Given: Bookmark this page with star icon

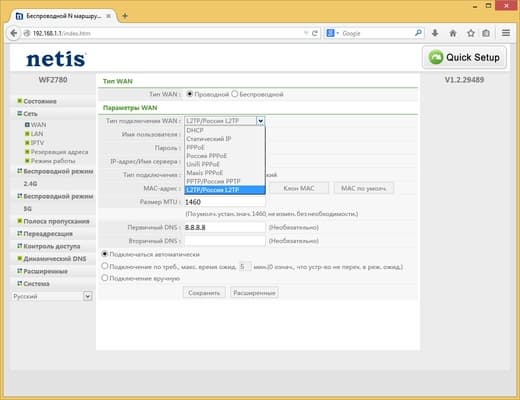Looking at the screenshot, I should (471, 33).
